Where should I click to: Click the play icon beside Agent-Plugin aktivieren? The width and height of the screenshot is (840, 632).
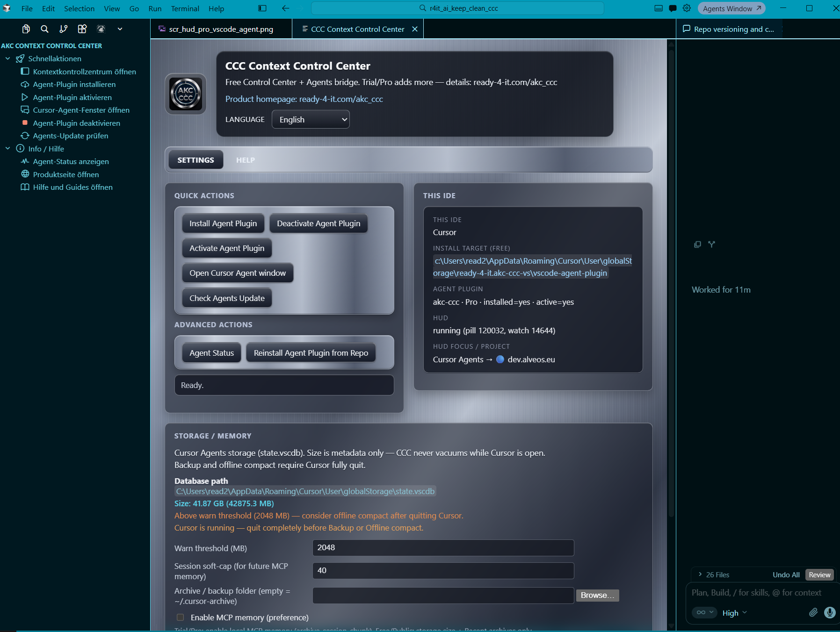pos(25,97)
